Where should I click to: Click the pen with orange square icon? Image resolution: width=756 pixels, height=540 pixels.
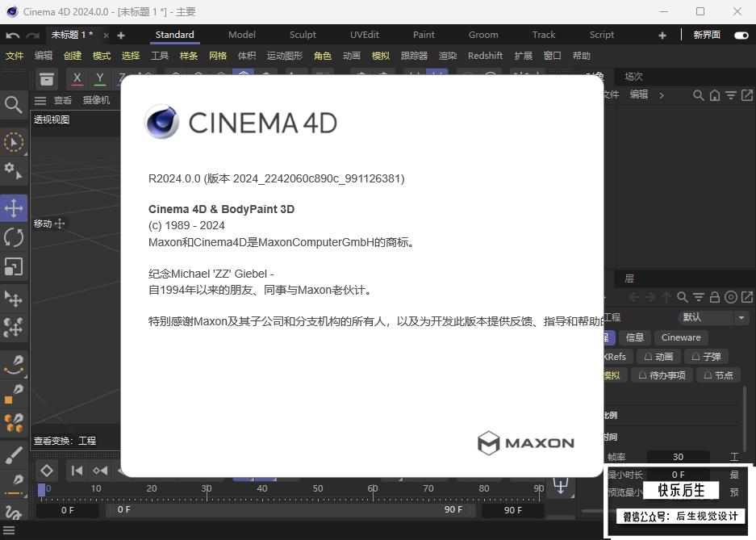point(14,394)
